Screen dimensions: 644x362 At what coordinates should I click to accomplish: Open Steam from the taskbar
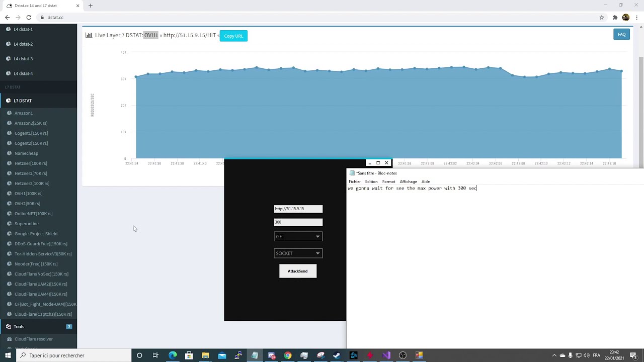[337, 355]
